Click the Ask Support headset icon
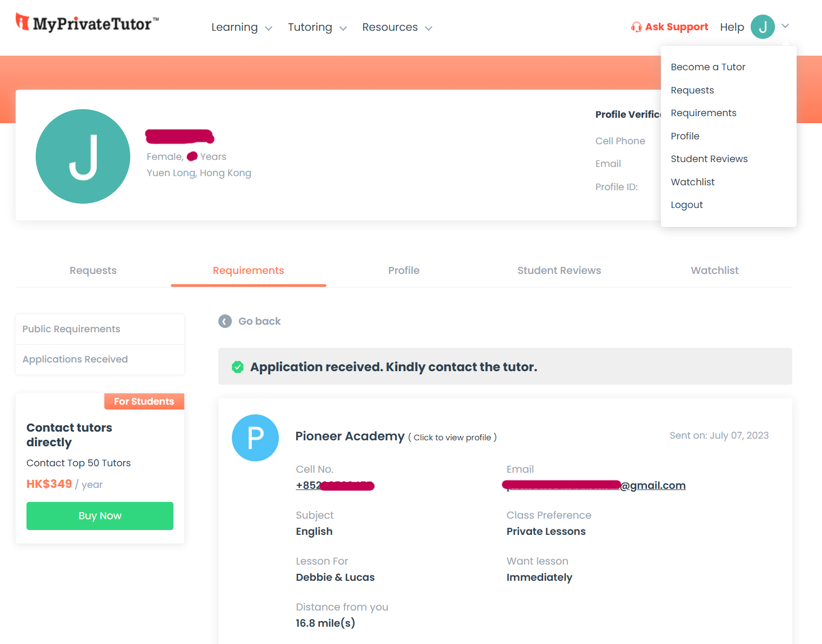This screenshot has width=822, height=644. 636,27
